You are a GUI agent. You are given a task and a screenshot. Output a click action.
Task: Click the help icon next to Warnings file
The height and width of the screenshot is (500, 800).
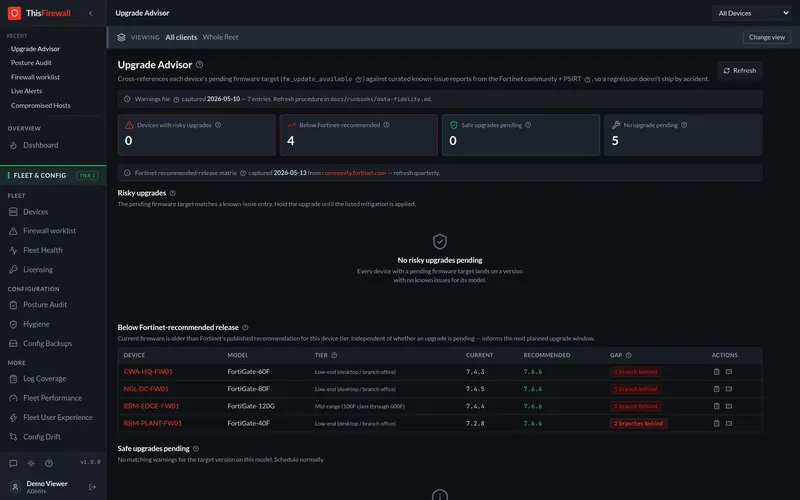pyautogui.click(x=176, y=99)
